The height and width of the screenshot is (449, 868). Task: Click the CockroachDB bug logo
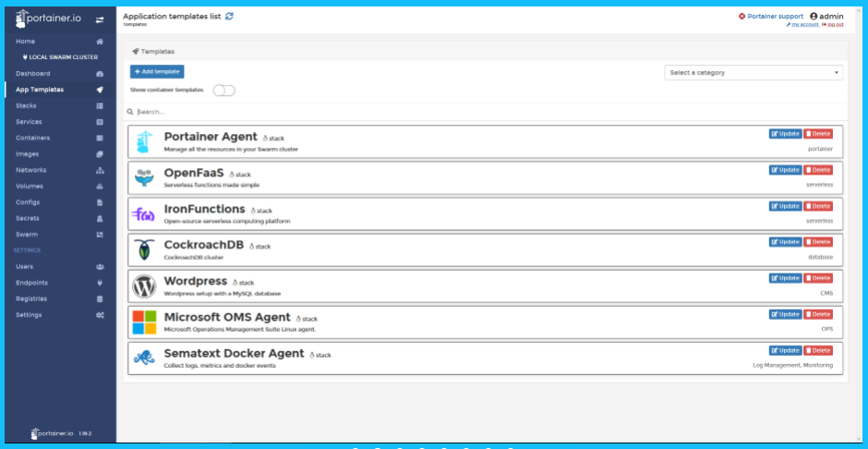(x=144, y=250)
